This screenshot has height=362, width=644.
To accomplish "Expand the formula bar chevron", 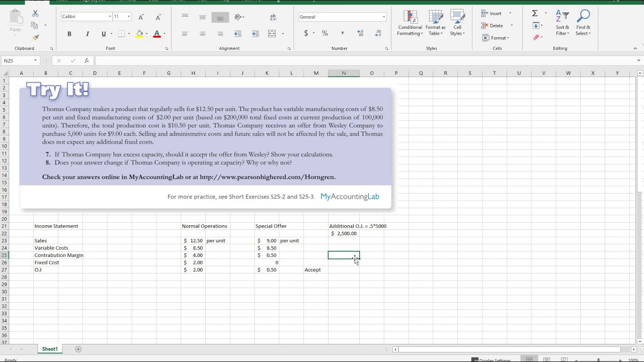I will point(639,60).
